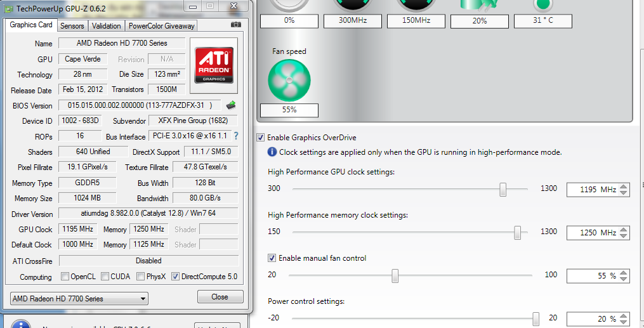Click the 150MHz memory clock readout box
This screenshot has height=328, width=644.
point(416,20)
